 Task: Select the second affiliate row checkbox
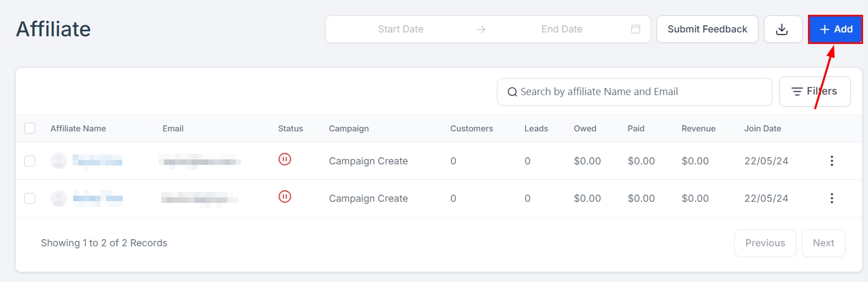pyautogui.click(x=30, y=198)
